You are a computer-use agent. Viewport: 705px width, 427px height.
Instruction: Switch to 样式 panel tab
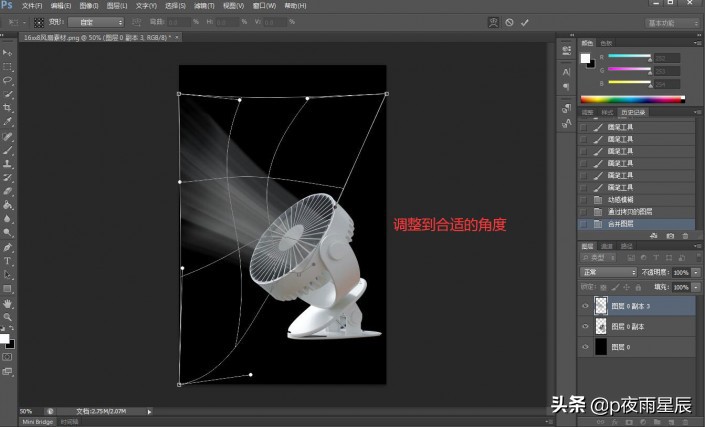[x=607, y=112]
